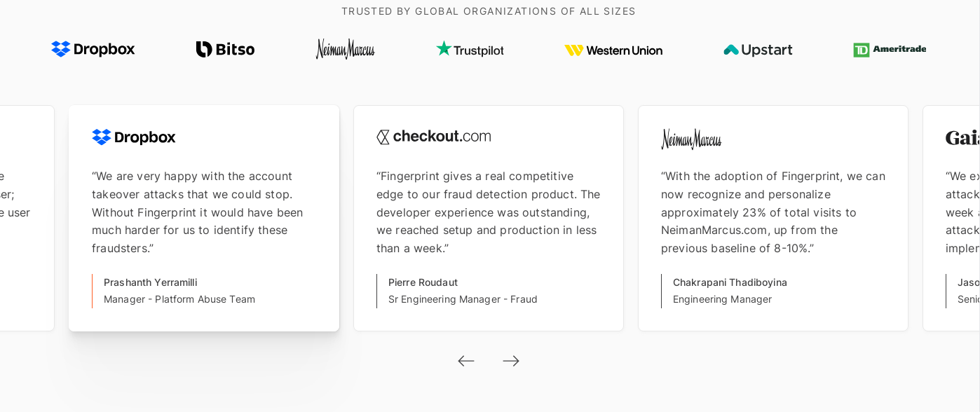The image size is (980, 412).
Task: Click the Neiman Marcus logo in the top row
Action: [345, 49]
